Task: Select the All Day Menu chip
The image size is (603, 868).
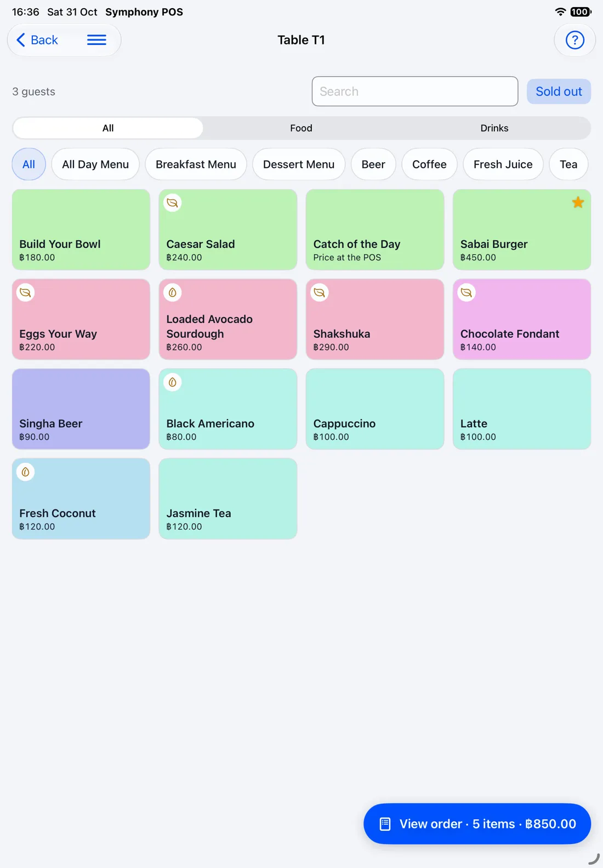Action: click(95, 164)
